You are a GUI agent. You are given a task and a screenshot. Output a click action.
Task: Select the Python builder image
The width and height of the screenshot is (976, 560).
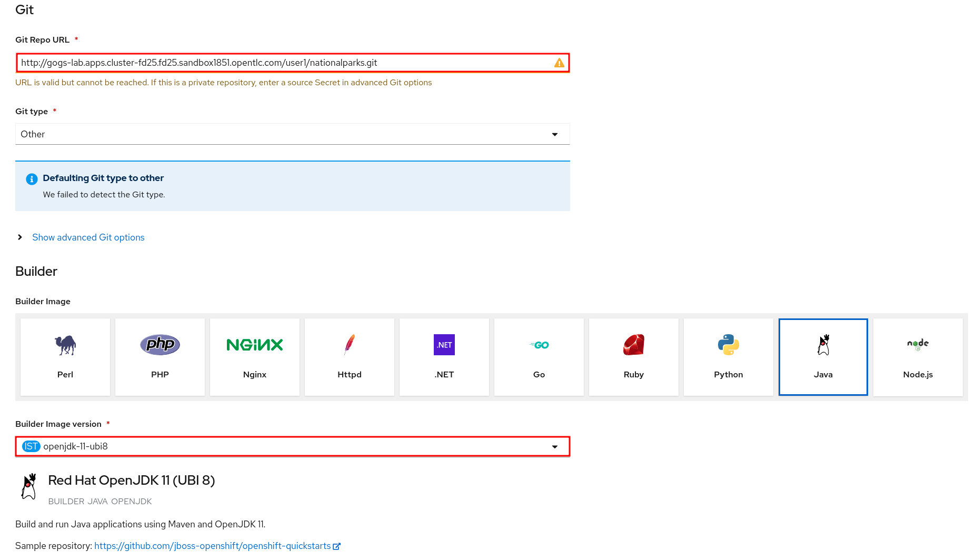click(x=729, y=357)
